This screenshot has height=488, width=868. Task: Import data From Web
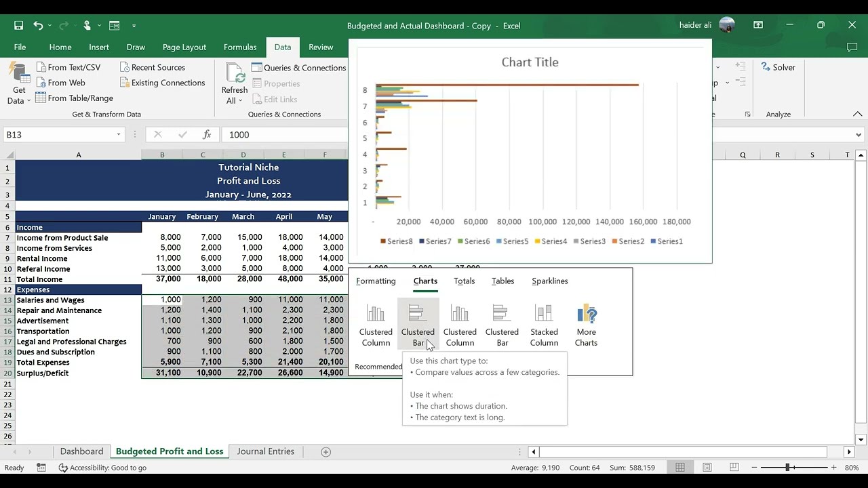point(60,83)
